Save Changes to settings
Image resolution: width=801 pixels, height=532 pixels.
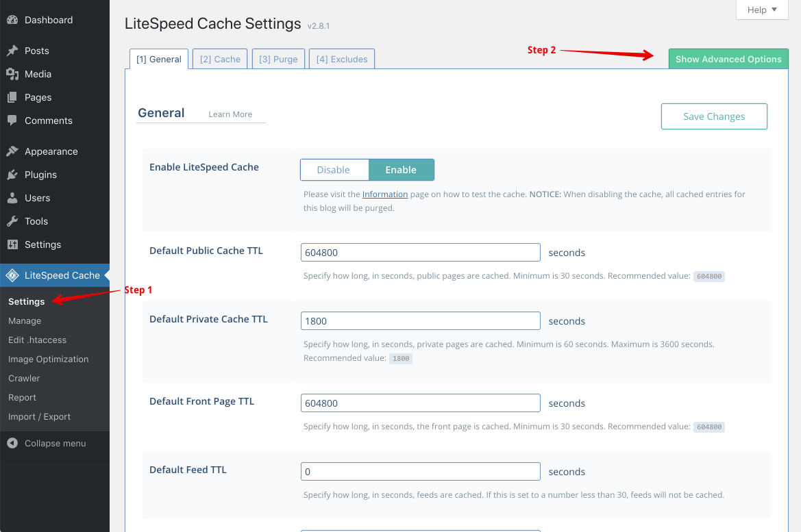click(x=714, y=116)
